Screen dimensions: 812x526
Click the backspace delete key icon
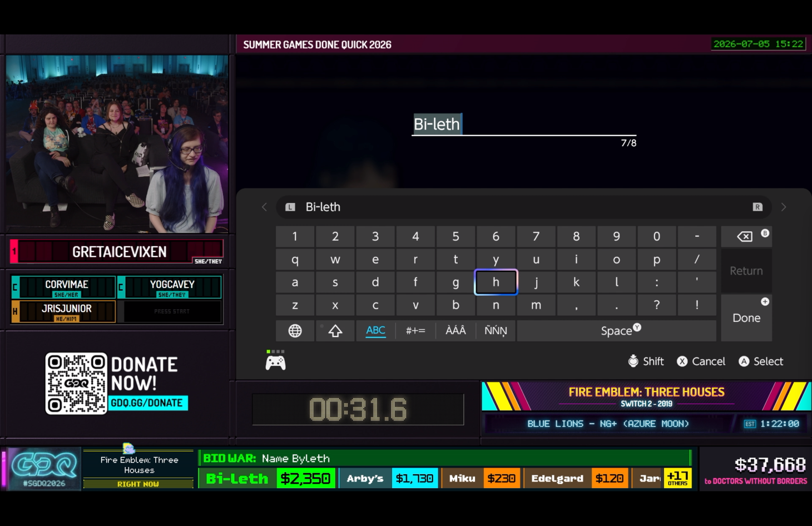(x=745, y=237)
